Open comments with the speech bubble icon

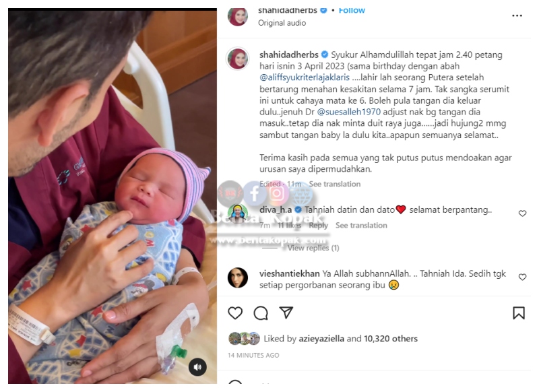[x=261, y=313]
